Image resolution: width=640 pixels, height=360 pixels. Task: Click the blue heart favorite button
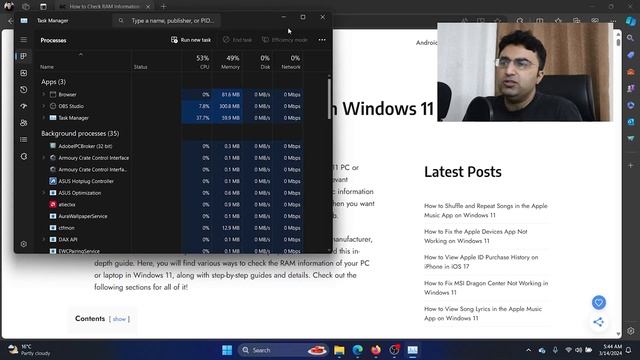coord(599,302)
